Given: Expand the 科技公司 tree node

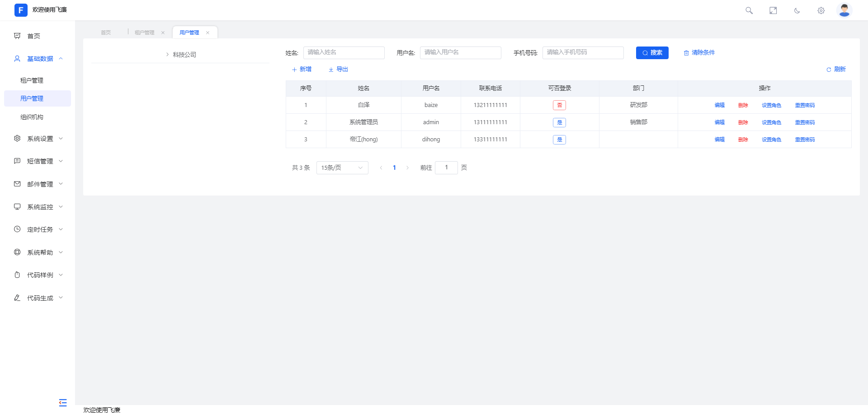Looking at the screenshot, I should click(167, 55).
